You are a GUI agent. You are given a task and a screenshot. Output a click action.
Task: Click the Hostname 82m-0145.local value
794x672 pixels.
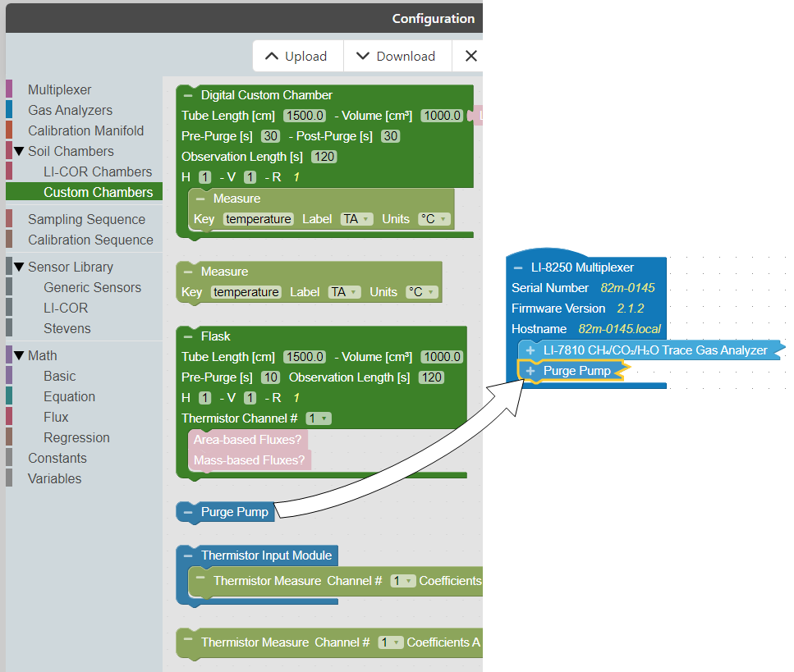click(x=619, y=329)
